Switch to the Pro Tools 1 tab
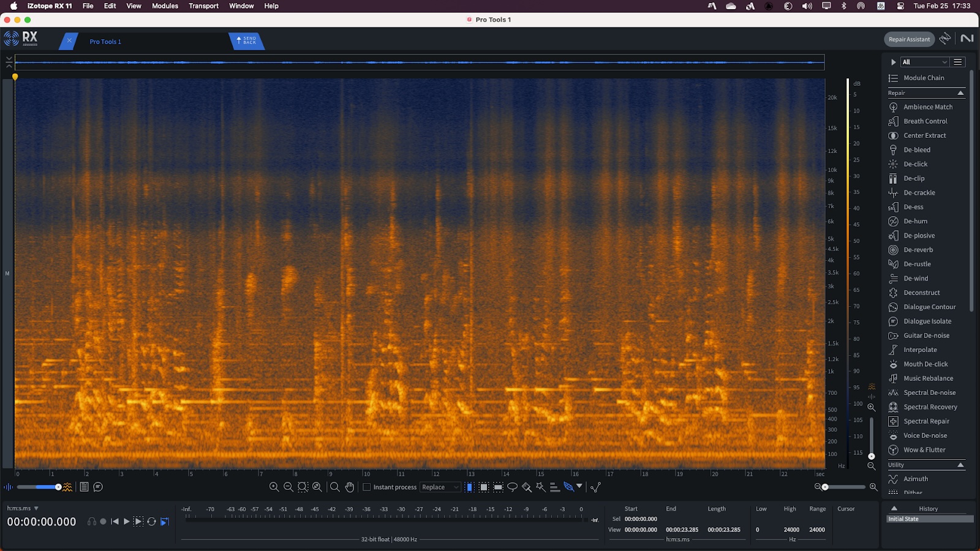The width and height of the screenshot is (980, 551). 105,42
